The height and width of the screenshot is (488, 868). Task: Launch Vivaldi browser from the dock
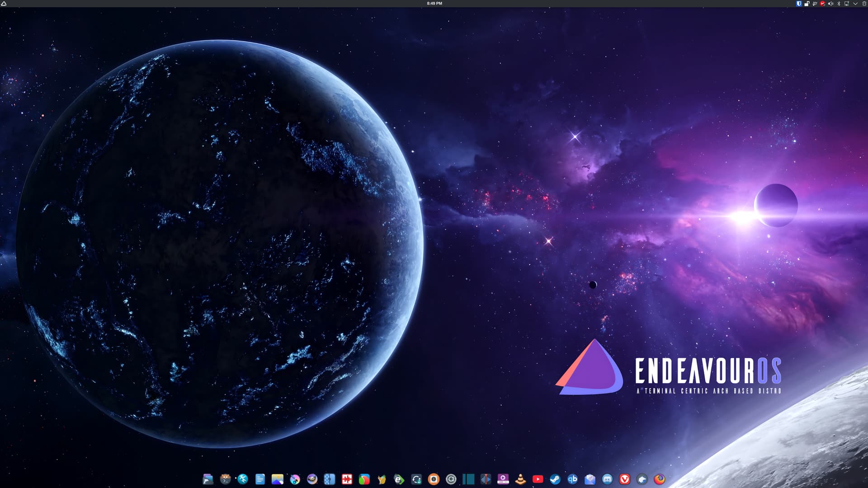[624, 479]
